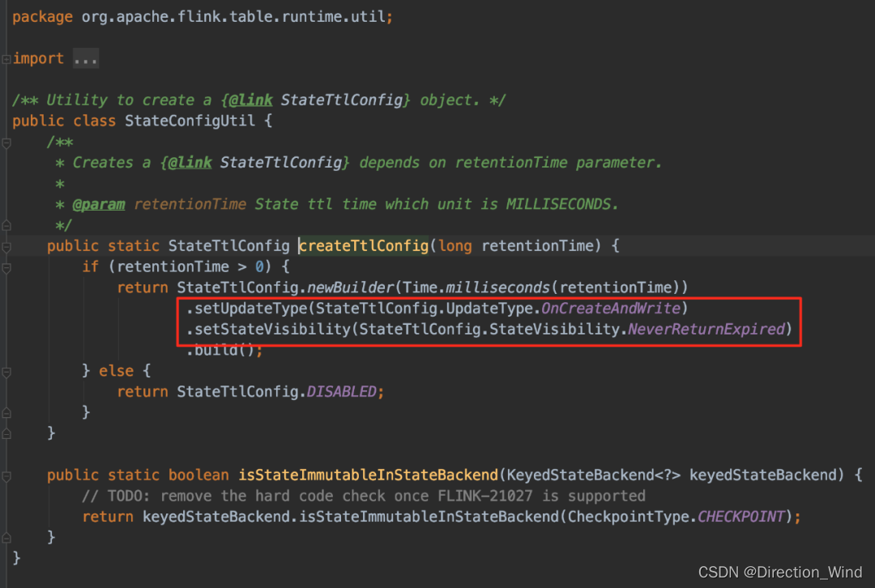Collapse the Javadoc comment above createTtlConfig
This screenshot has width=875, height=588.
tap(6, 143)
